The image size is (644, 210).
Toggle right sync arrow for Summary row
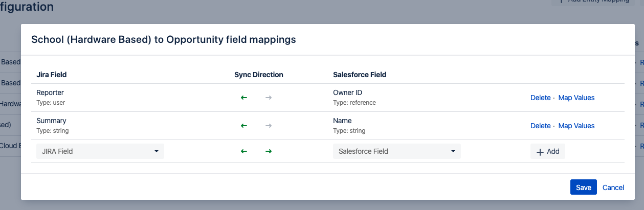(269, 126)
